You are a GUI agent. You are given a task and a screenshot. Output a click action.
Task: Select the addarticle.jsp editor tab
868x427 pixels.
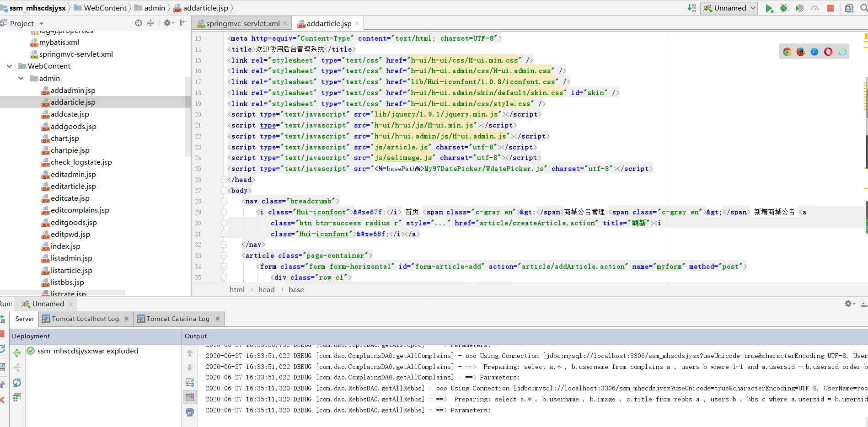pos(329,23)
